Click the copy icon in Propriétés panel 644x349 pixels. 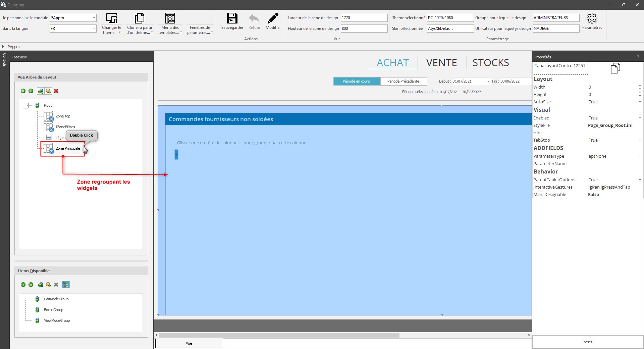pyautogui.click(x=615, y=68)
